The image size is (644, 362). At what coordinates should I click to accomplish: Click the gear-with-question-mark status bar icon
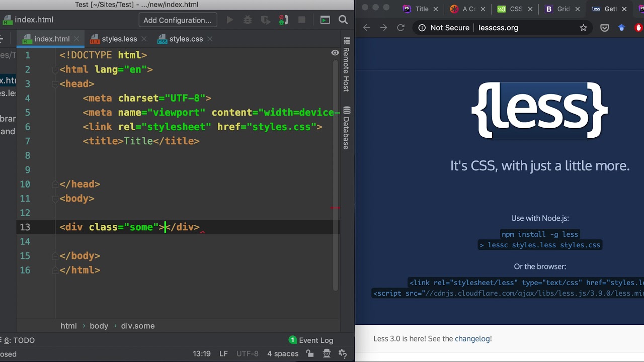(x=343, y=354)
